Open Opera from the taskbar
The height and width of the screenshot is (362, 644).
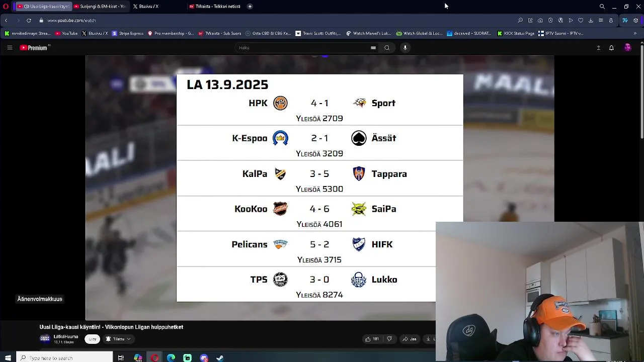click(154, 358)
